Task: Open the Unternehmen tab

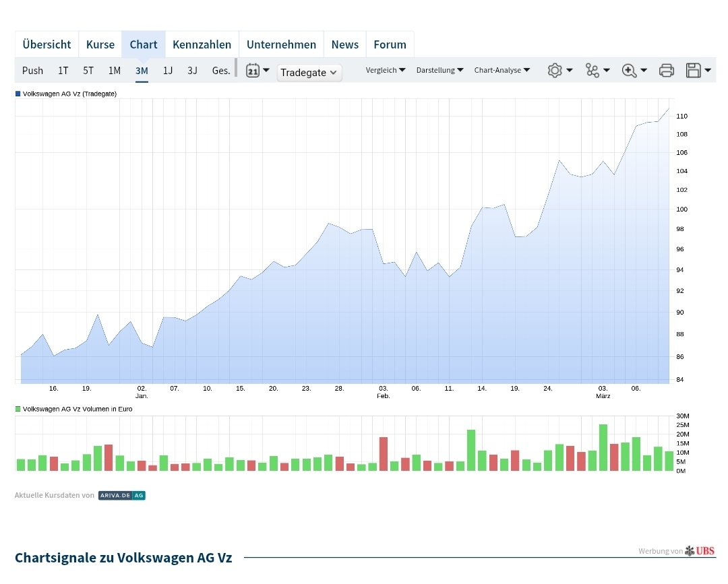Action: click(x=281, y=44)
